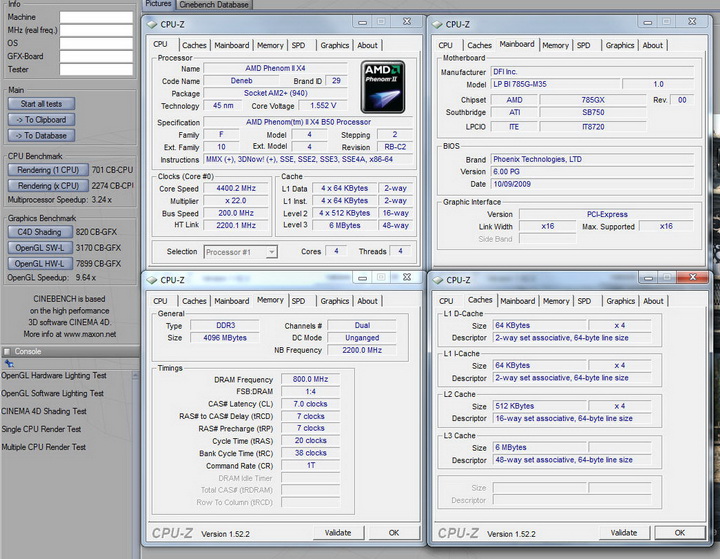720x559 pixels.
Task: Select Memory tab in bottom-right CPU-Z window
Action: pos(556,301)
